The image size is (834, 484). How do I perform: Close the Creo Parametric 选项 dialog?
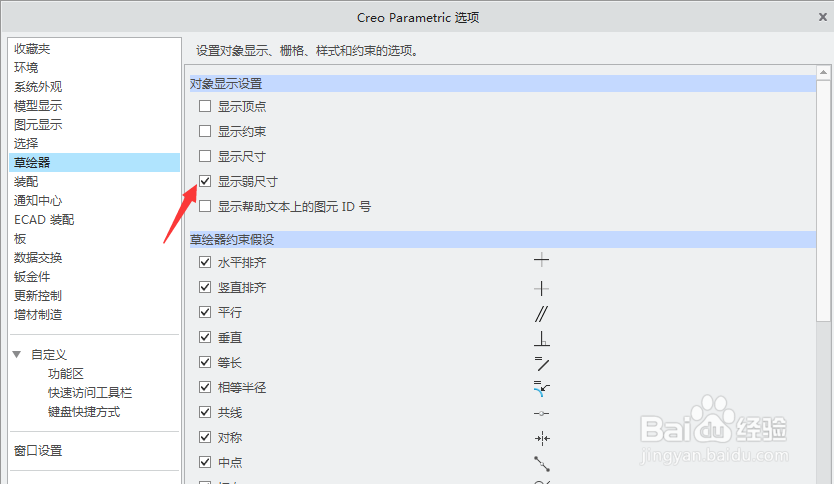pyautogui.click(x=822, y=17)
